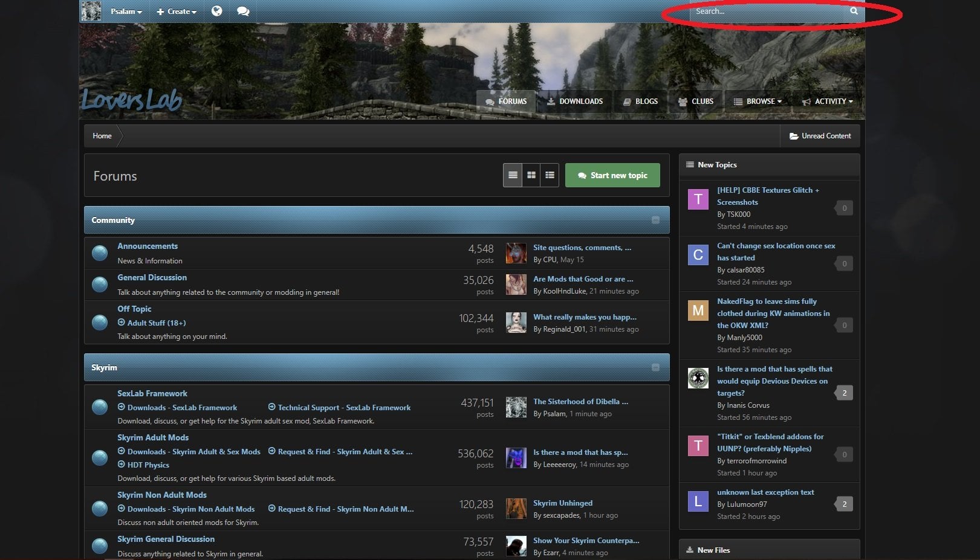Screen dimensions: 980x560
Task: Open the Skyrim Adult Mods forum
Action: coord(153,437)
